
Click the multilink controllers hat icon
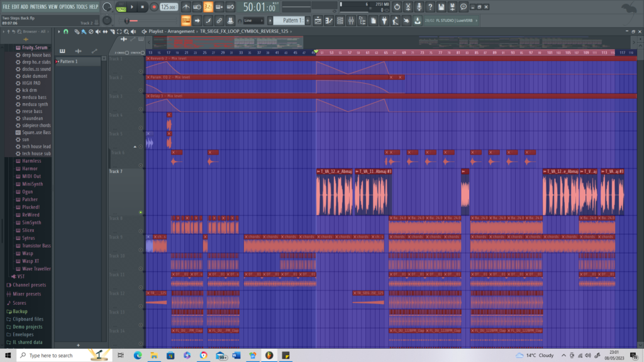tap(230, 21)
